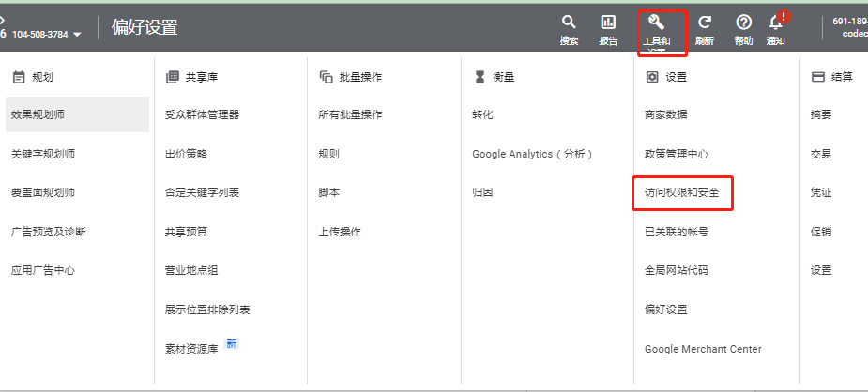This screenshot has height=392, width=868.
Task: Click the Search magnifier icon
Action: pyautogui.click(x=569, y=23)
